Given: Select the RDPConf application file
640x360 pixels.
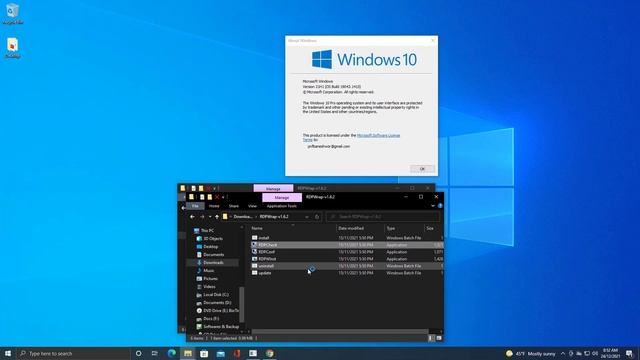Looking at the screenshot, I should point(346,252).
